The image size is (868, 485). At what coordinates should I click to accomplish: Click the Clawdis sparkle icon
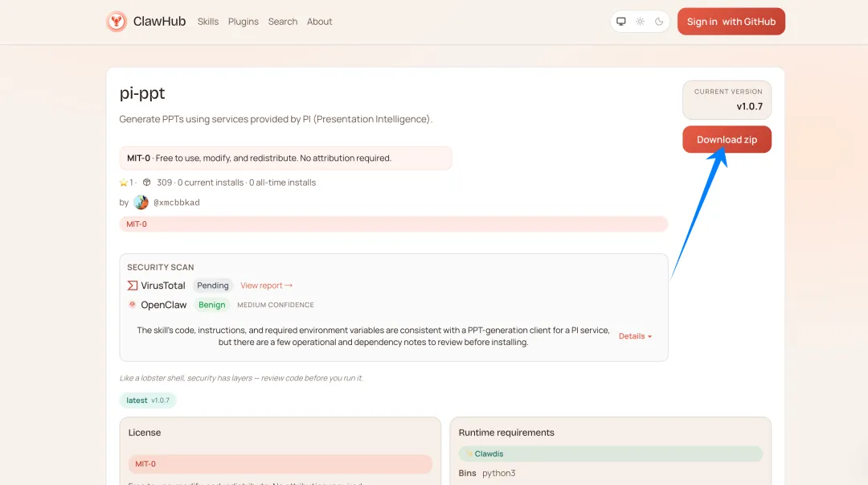point(469,454)
